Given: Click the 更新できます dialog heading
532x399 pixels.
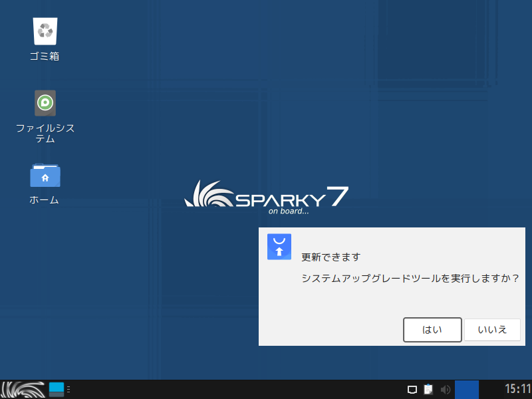Looking at the screenshot, I should click(x=331, y=257).
